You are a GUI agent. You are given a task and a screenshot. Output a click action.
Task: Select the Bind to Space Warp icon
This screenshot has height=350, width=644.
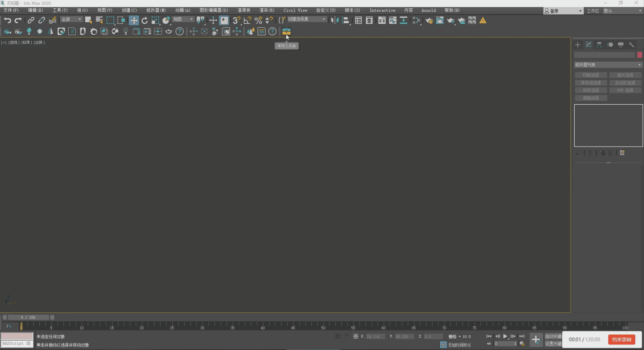[x=52, y=20]
